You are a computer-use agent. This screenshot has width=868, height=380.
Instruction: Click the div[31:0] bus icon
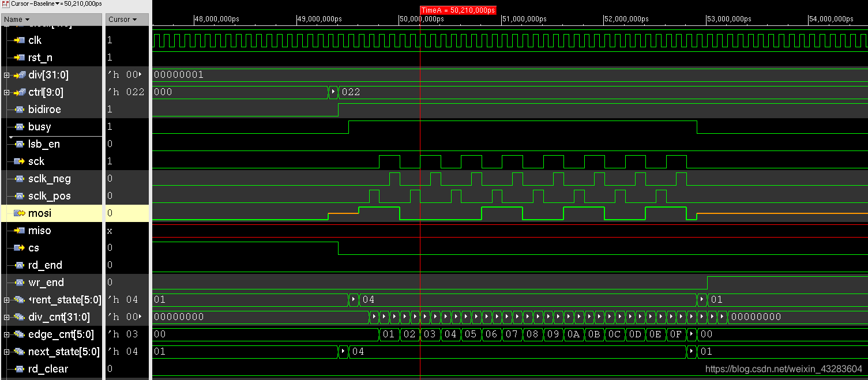coord(20,75)
